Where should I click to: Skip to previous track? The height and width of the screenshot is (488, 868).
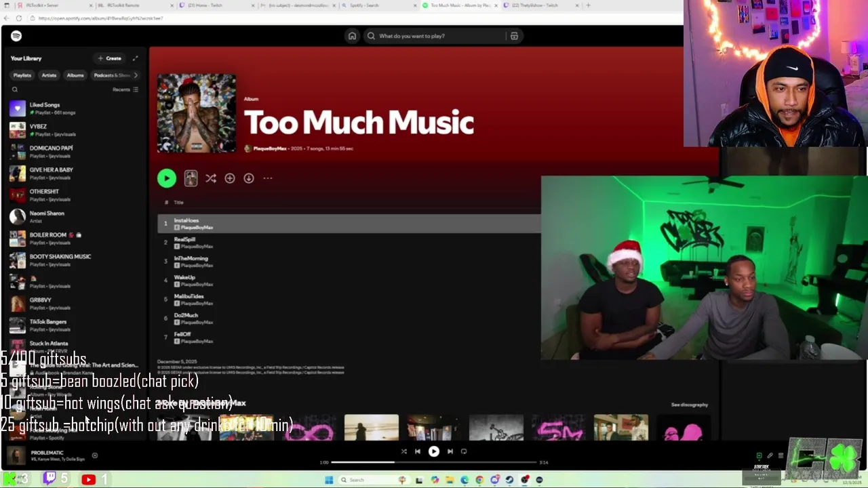[x=418, y=451]
